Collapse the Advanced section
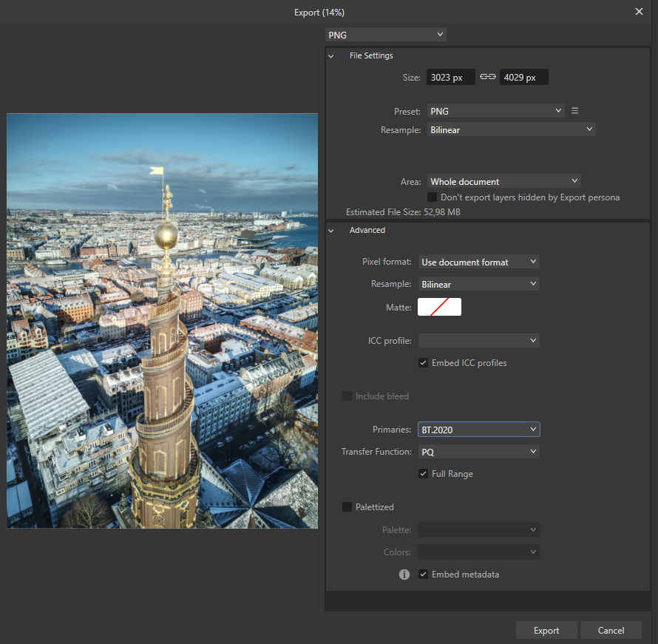658x644 pixels. pyautogui.click(x=331, y=230)
